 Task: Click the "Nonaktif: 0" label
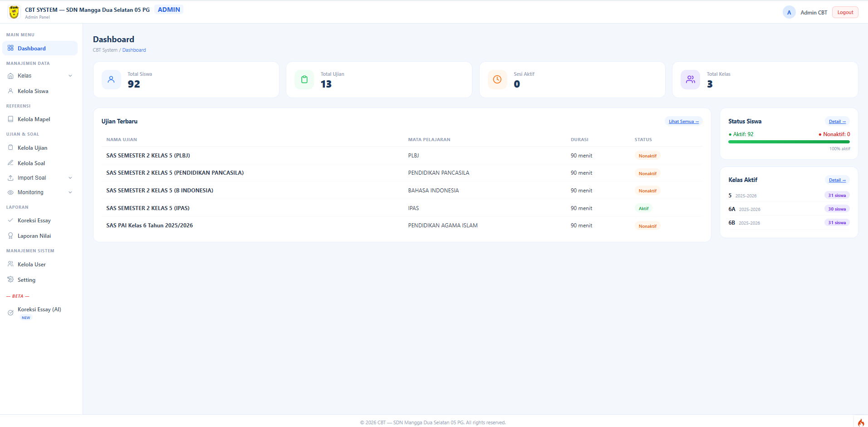pyautogui.click(x=834, y=134)
